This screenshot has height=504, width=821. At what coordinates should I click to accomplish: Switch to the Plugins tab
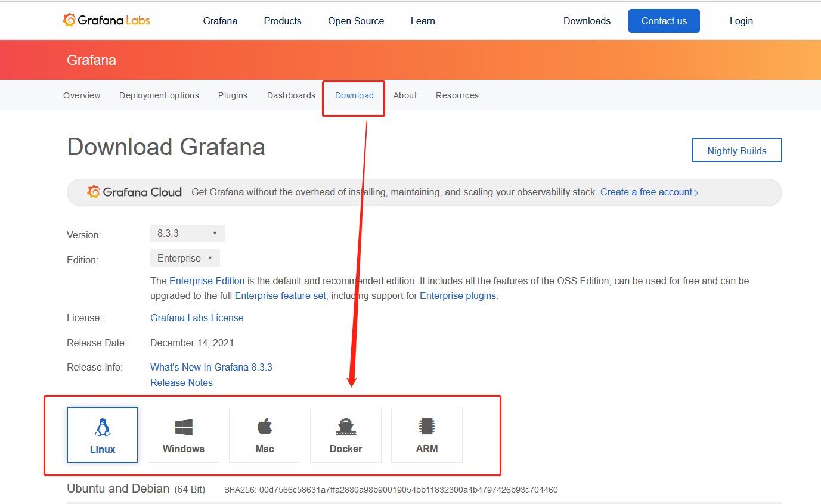233,95
